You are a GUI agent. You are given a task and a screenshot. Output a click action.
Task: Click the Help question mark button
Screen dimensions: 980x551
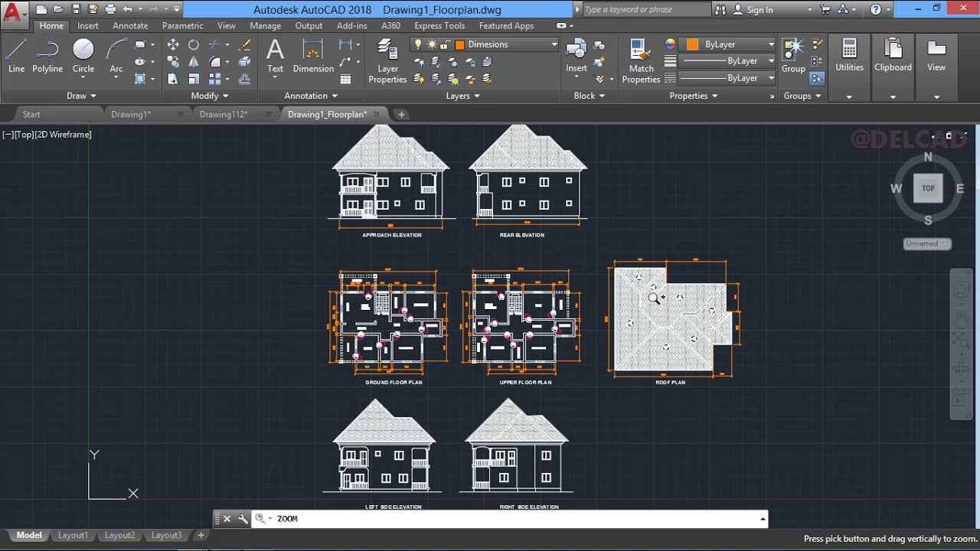click(876, 10)
